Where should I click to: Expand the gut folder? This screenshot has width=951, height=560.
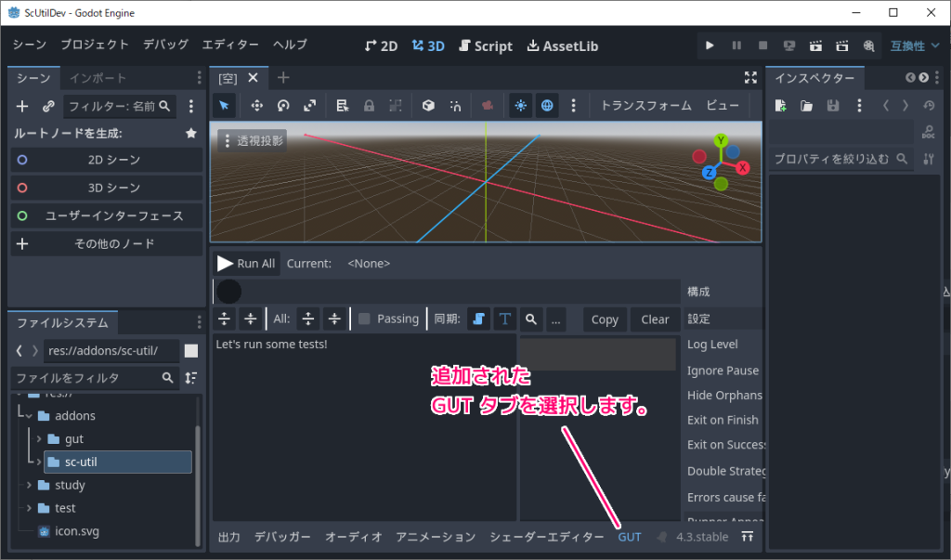[39, 438]
